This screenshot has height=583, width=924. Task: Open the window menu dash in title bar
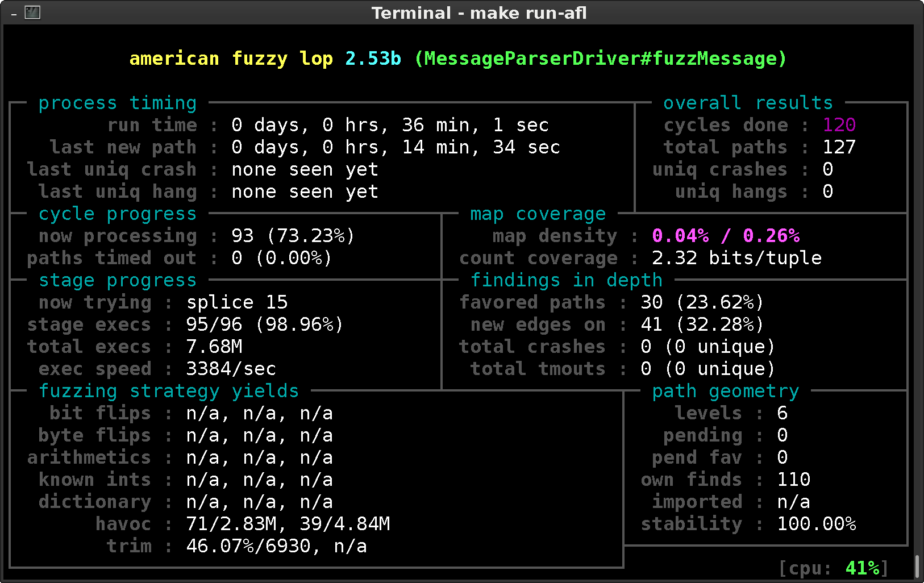[14, 14]
